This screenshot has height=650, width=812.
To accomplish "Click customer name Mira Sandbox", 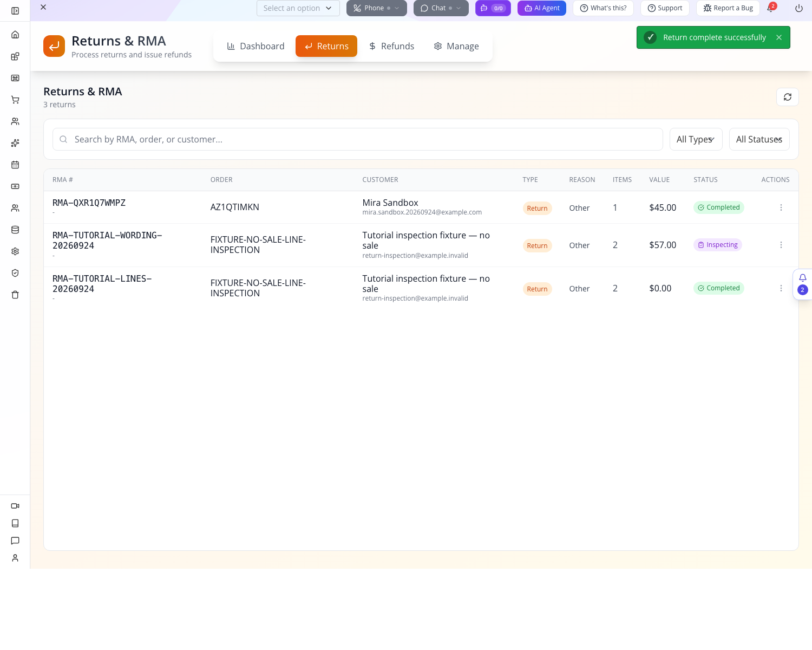I will coord(390,203).
